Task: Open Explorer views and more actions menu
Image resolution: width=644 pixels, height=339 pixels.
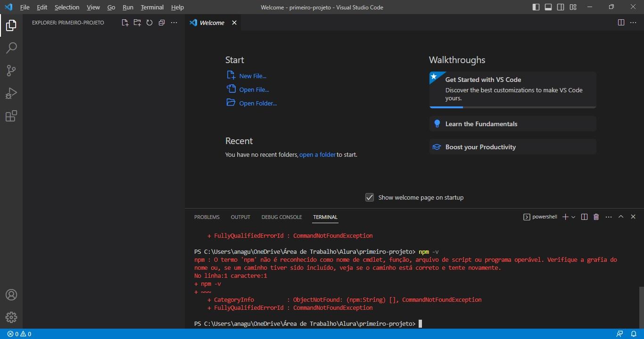Action: (x=174, y=23)
